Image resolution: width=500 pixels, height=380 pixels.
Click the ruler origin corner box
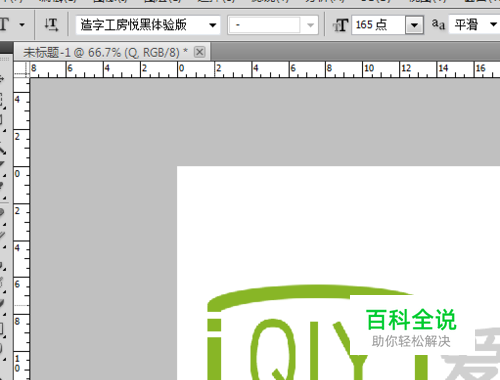click(22, 70)
